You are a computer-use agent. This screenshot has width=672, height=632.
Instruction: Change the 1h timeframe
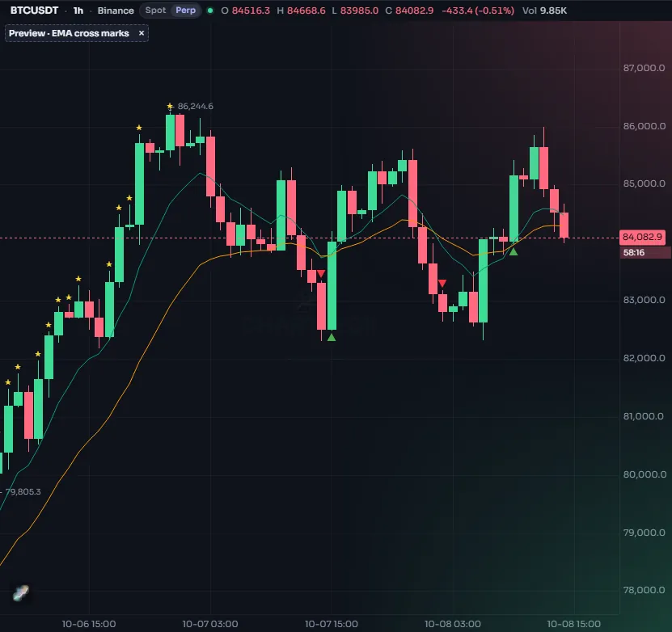[78, 11]
